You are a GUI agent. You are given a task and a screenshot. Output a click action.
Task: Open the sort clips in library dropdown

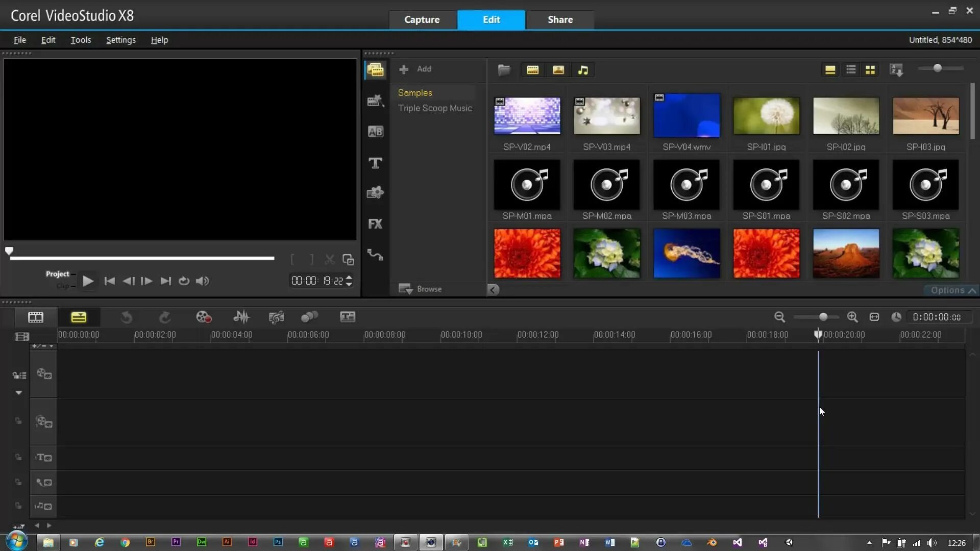(896, 70)
